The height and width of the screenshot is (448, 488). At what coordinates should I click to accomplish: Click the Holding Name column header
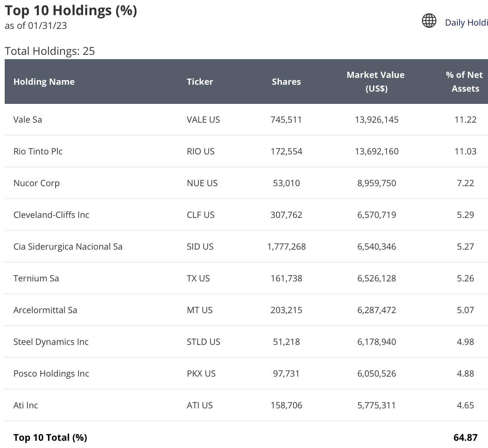44,82
